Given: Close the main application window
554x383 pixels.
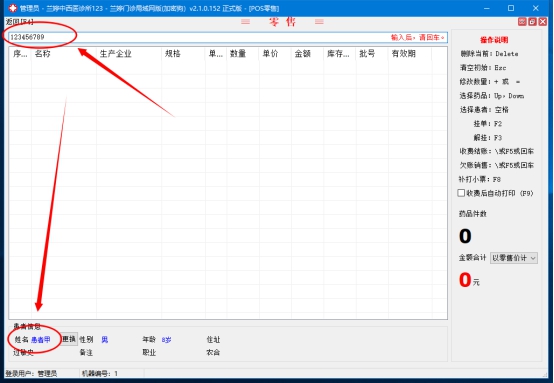Looking at the screenshot, I should [x=536, y=8].
